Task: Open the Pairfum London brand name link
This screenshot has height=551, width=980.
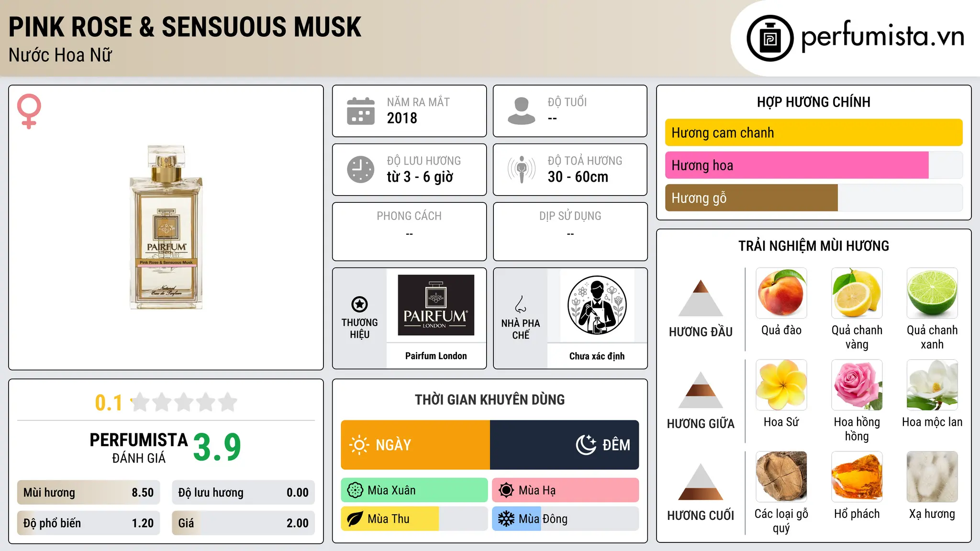Action: click(x=436, y=356)
